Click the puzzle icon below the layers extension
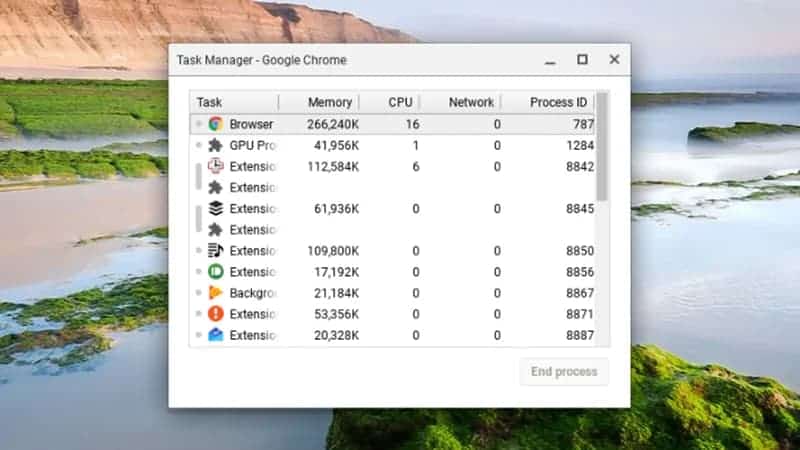800x450 pixels. pos(215,230)
